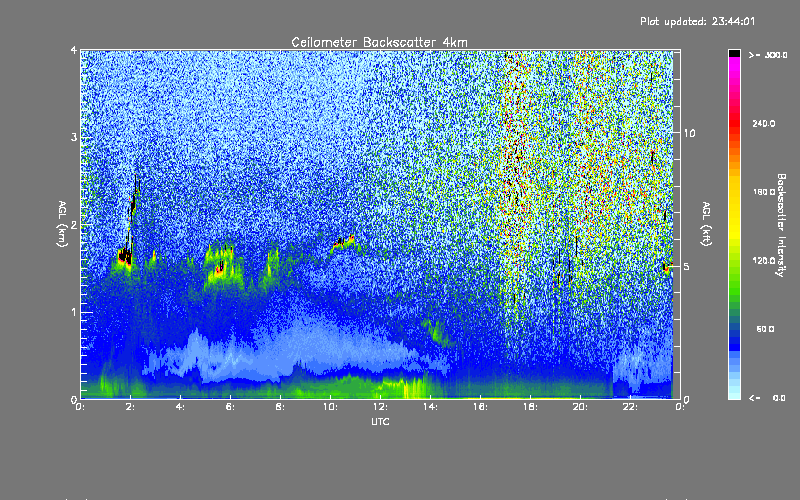
Task: Click the "6:" UTC tick label
Action: point(231,407)
